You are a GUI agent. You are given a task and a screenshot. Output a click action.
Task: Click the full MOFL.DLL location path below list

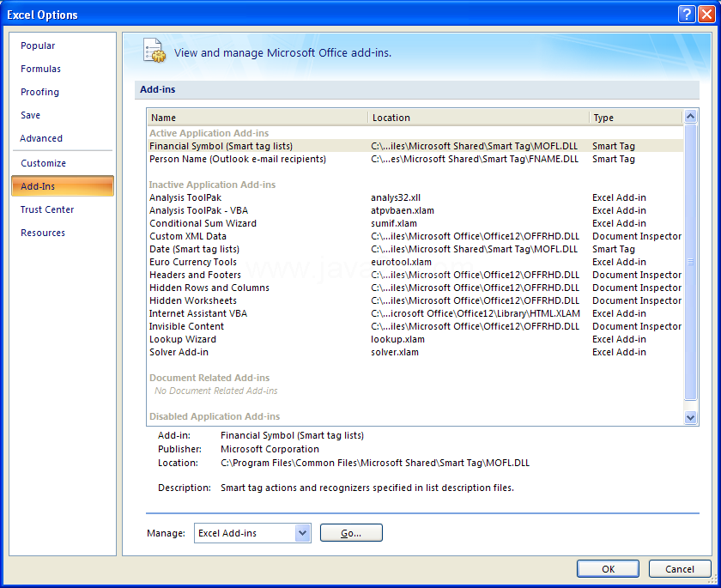[375, 463]
